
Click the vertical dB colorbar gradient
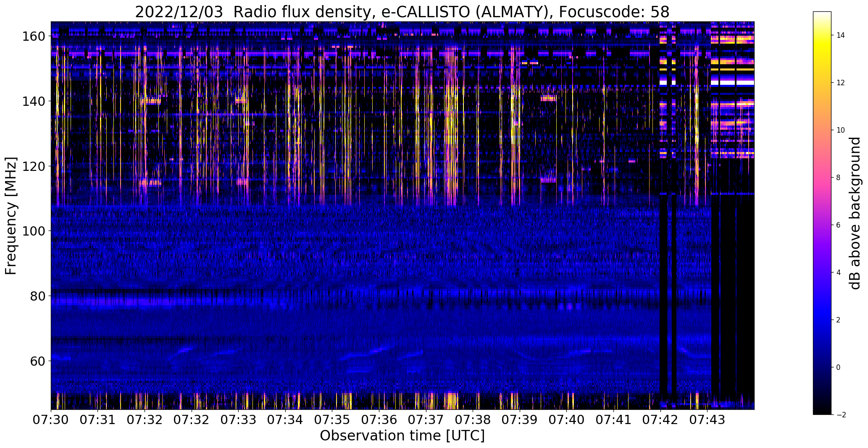tap(822, 213)
